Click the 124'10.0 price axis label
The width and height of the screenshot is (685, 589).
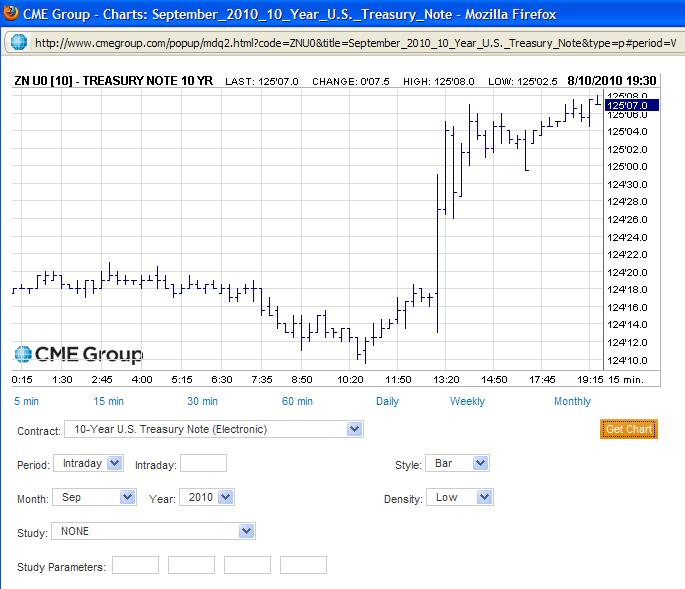tap(627, 360)
